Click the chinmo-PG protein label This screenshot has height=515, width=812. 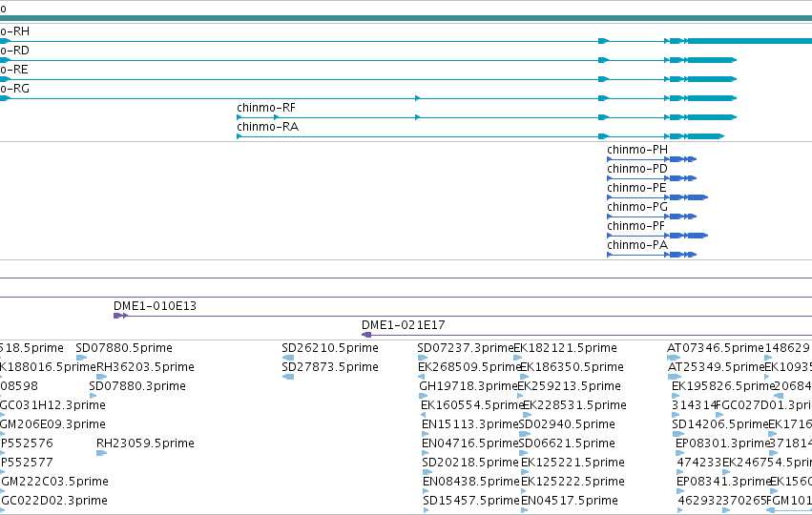tap(637, 207)
